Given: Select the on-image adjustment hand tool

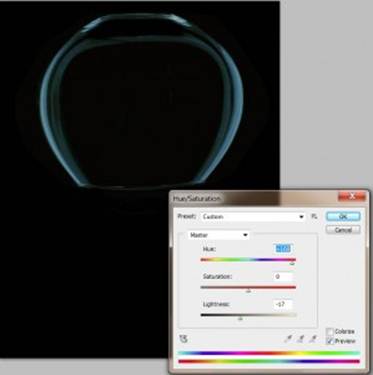Looking at the screenshot, I should pyautogui.click(x=183, y=339).
